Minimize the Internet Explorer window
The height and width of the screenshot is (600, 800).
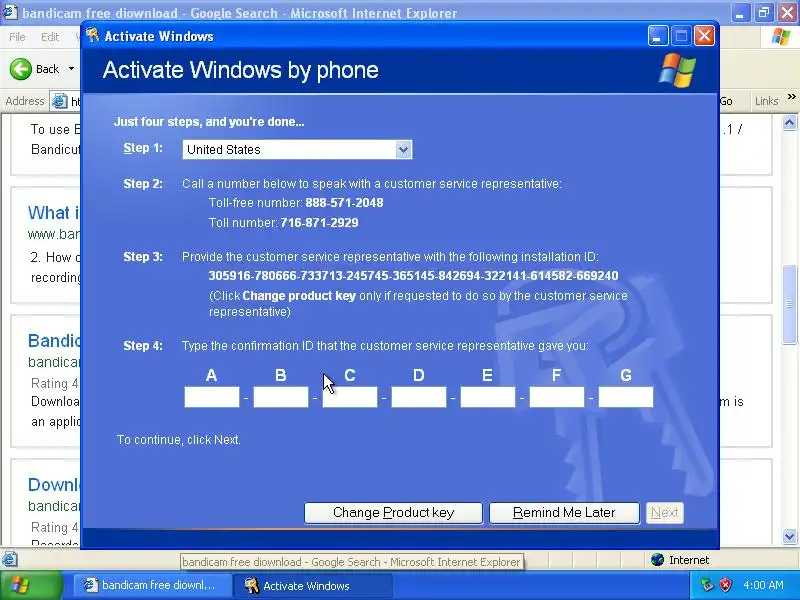[739, 13]
